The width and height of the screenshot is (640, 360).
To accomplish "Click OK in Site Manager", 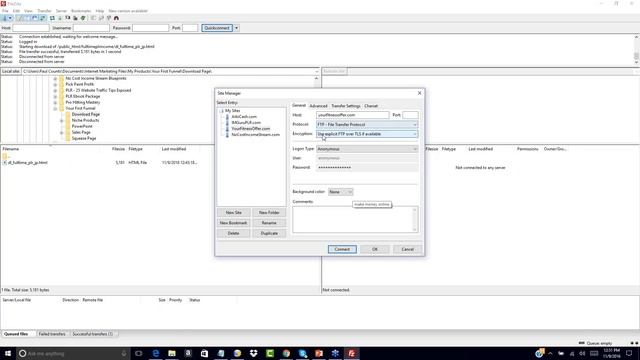I will (375, 249).
